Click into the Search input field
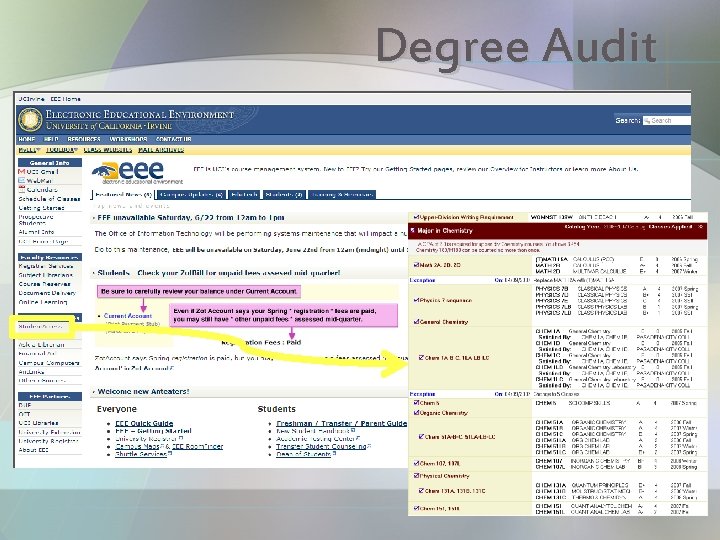Screen dimensions: 720x540 pyautogui.click(x=667, y=120)
